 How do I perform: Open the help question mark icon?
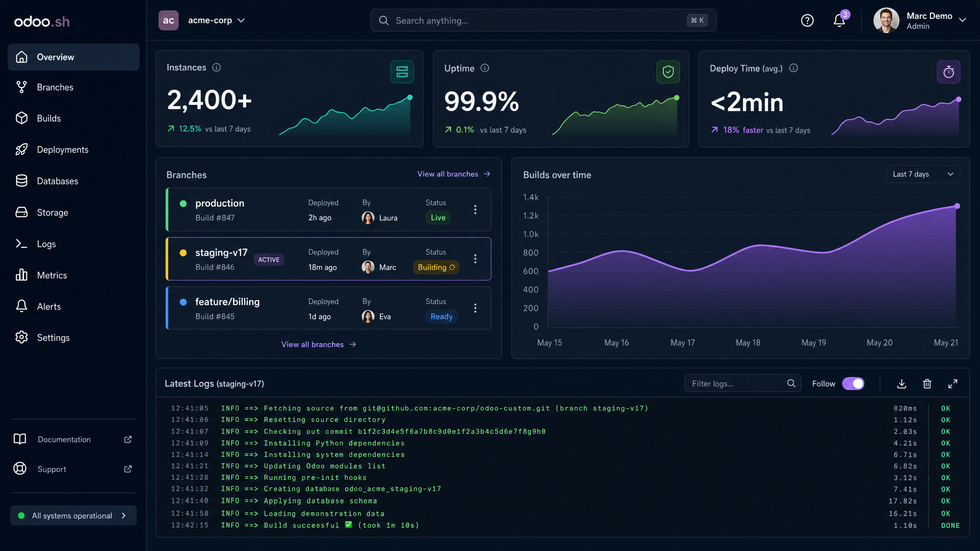coord(807,20)
